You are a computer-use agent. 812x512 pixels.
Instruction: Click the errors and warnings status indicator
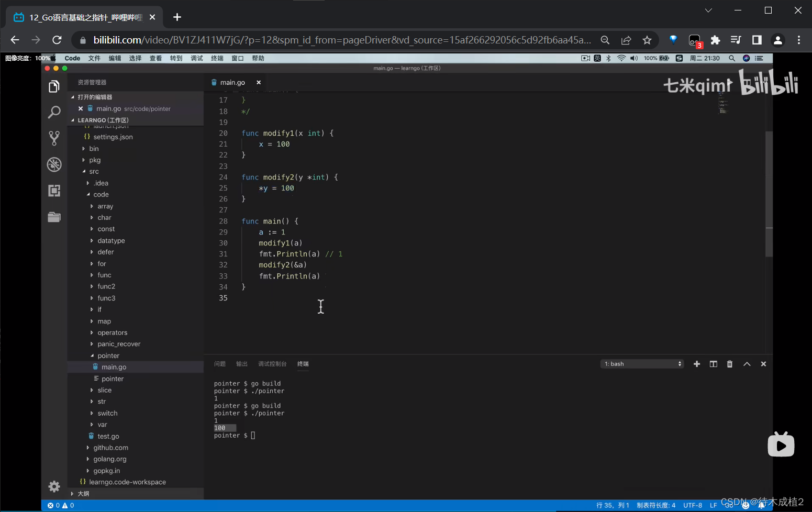[x=61, y=505]
